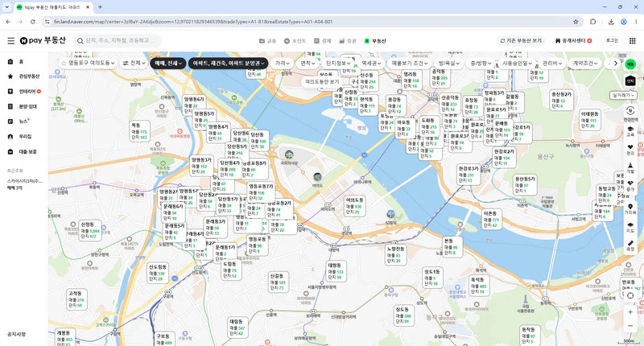Open the apps grid icon
The width and height of the screenshot is (644, 346).
(x=632, y=40)
